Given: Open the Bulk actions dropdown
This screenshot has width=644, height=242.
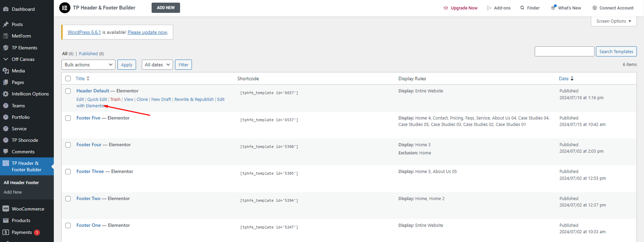Looking at the screenshot, I should 89,65.
